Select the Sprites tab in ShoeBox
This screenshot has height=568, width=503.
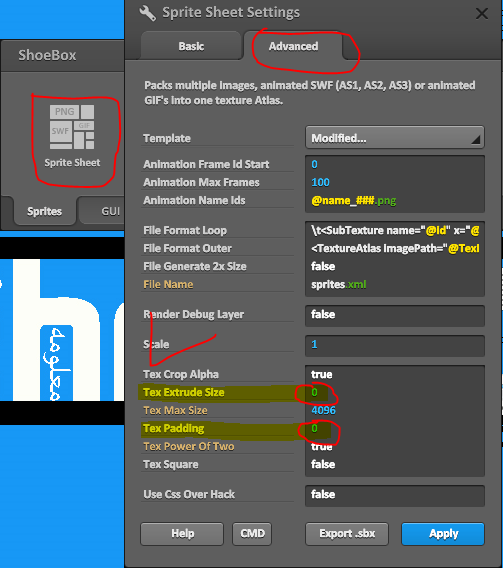45,211
